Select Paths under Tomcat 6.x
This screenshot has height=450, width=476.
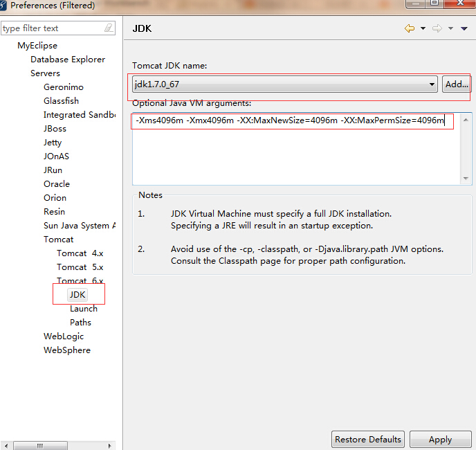(80, 323)
